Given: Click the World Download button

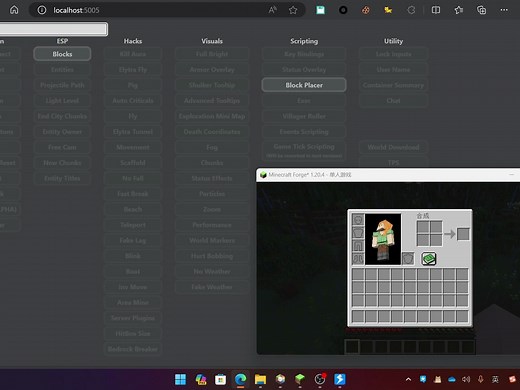Looking at the screenshot, I should click(x=393, y=147).
